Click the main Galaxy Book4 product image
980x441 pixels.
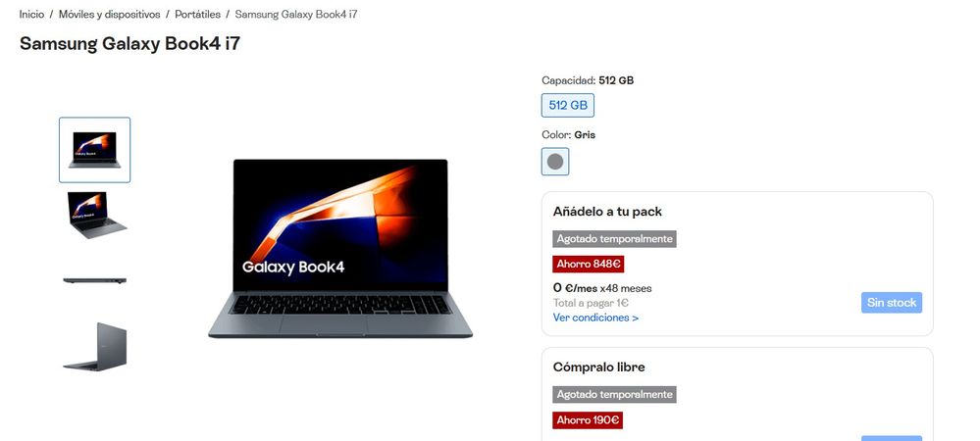pos(340,249)
